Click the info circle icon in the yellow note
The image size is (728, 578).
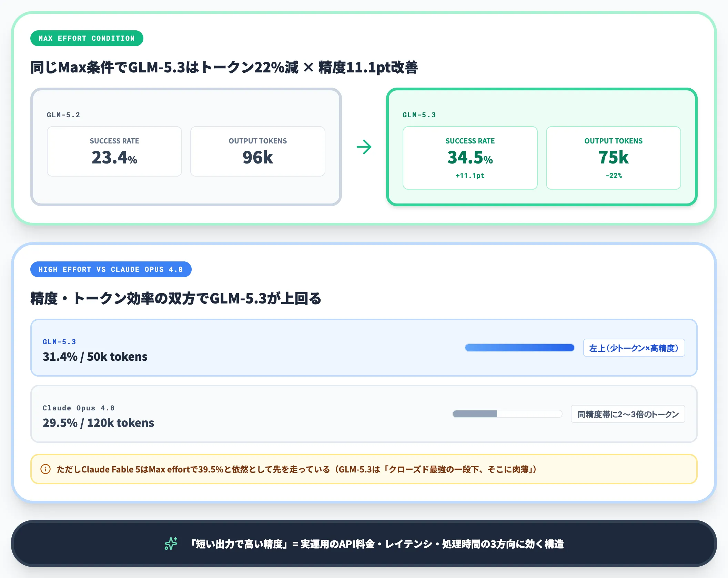pos(45,469)
